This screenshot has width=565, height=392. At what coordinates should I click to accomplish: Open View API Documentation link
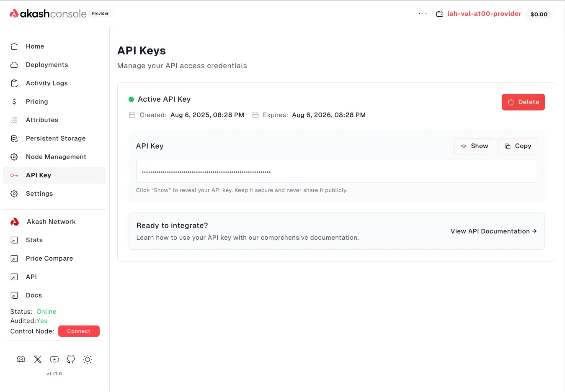493,231
